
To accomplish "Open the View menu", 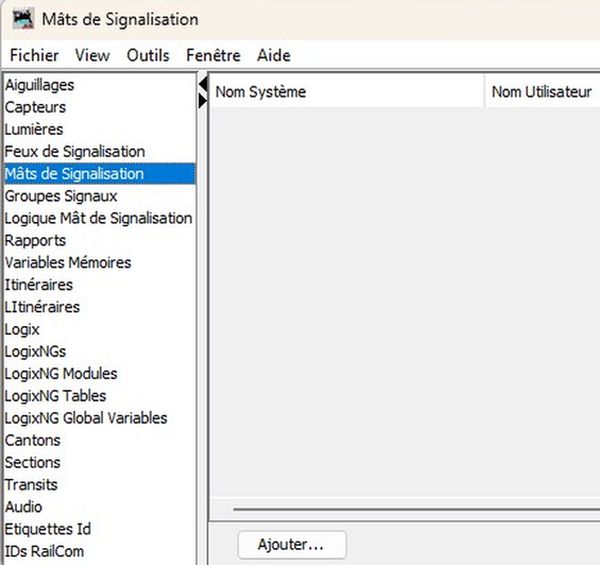I will click(92, 55).
